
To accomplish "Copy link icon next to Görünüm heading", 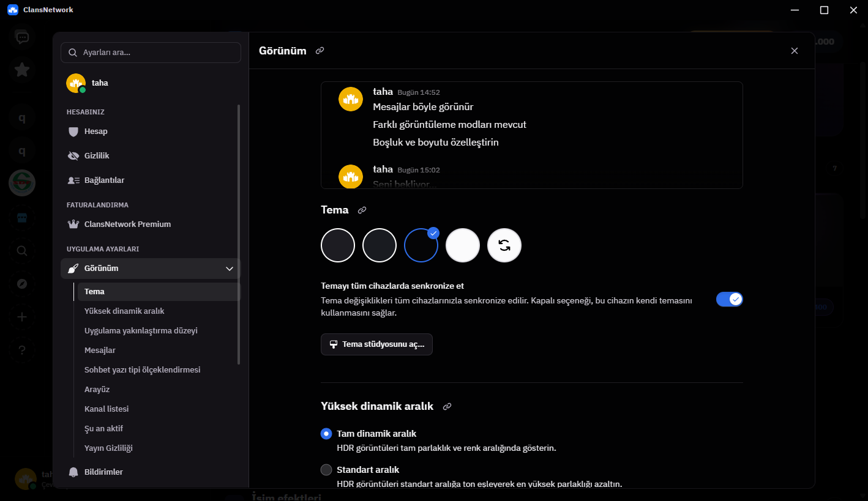I will coord(320,51).
